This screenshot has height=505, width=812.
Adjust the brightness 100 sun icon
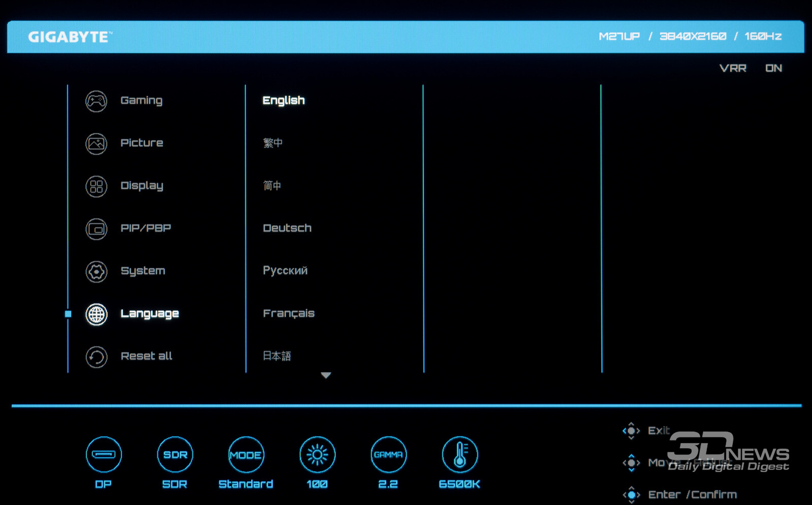pos(317,454)
